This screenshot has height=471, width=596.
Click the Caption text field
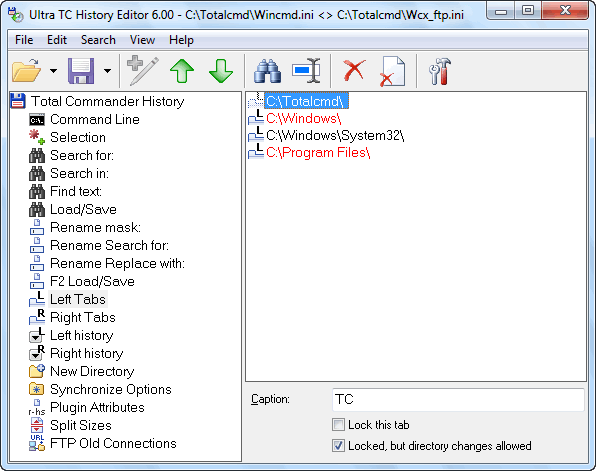tap(458, 400)
